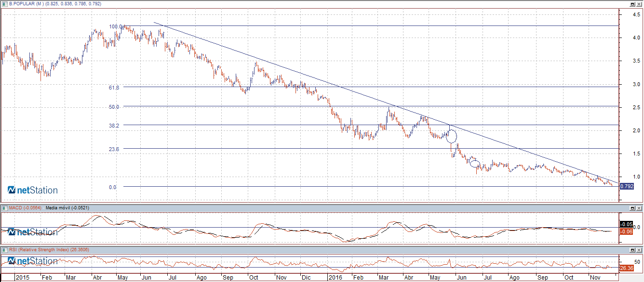The image size is (644, 282).
Task: Select the 61.8 Fibonacci level label
Action: (114, 88)
